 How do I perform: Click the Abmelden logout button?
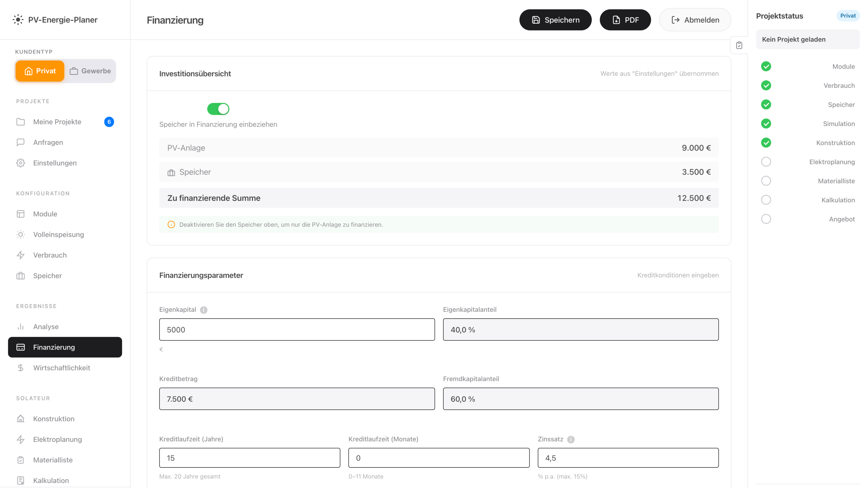point(695,20)
